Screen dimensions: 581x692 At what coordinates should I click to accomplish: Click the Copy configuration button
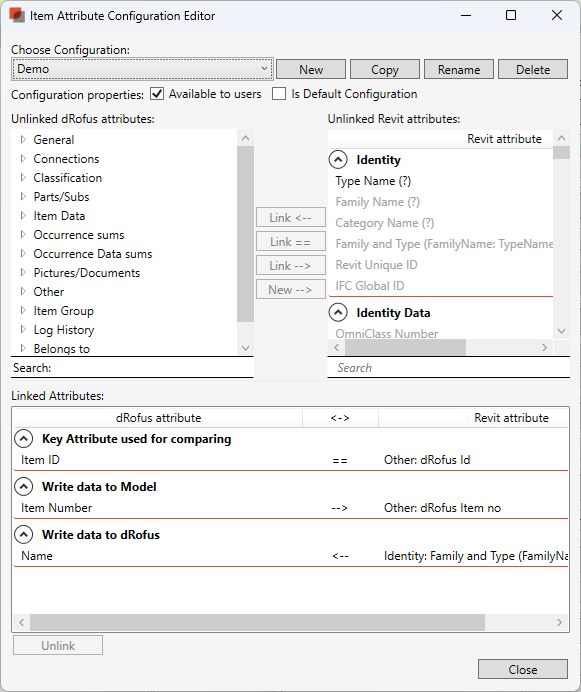(385, 70)
